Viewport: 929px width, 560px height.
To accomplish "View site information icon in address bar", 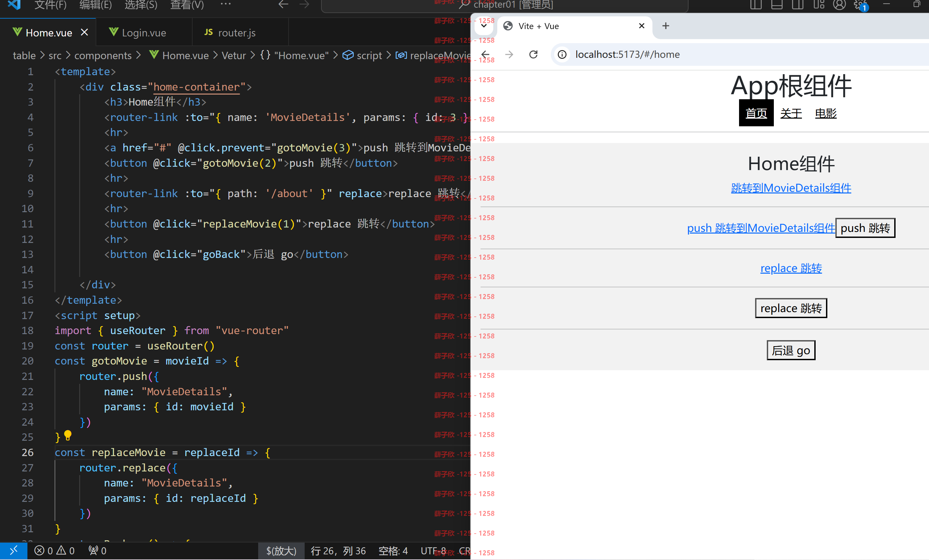I will point(562,54).
